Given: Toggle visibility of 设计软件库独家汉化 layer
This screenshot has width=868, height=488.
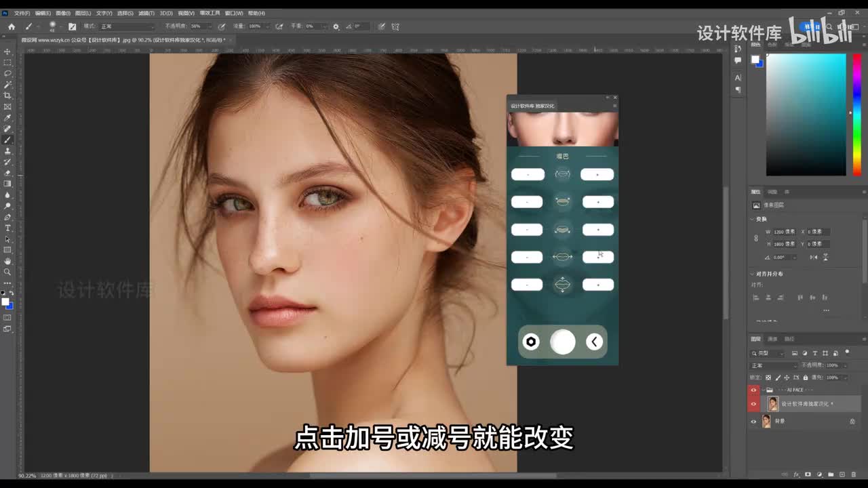Looking at the screenshot, I should tap(753, 404).
